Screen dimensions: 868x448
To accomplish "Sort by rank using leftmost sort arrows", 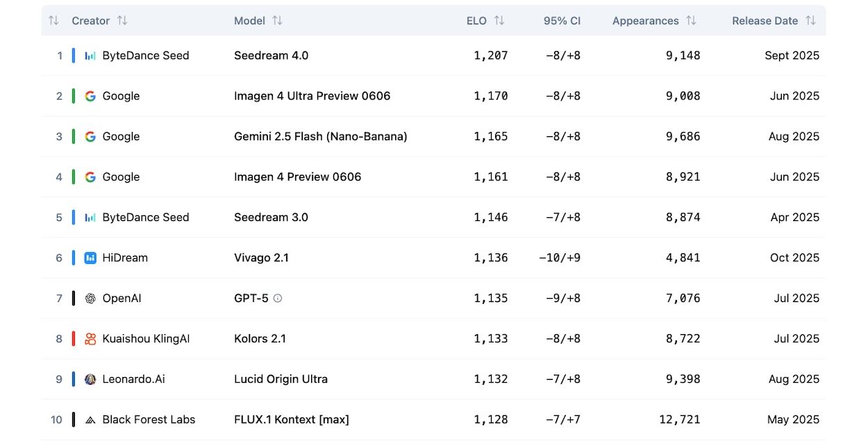I will coord(53,21).
